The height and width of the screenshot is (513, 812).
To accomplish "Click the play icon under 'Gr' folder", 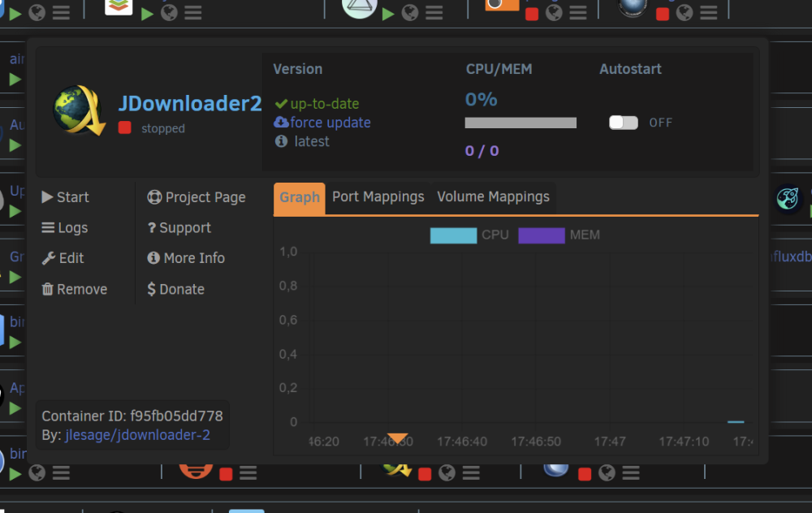I will point(15,277).
